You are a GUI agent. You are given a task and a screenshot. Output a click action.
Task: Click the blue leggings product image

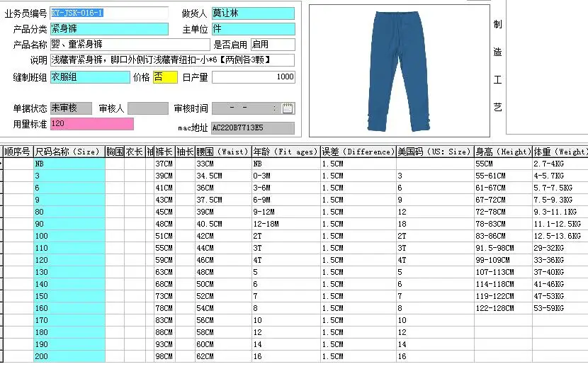coord(400,71)
